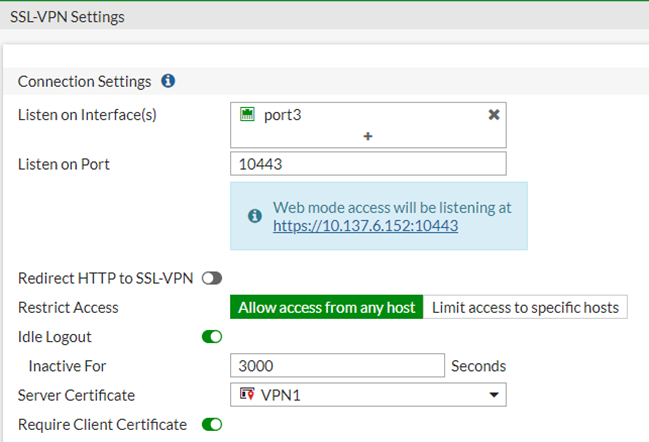
Task: Open the Server Certificate dropdown
Action: coord(368,395)
